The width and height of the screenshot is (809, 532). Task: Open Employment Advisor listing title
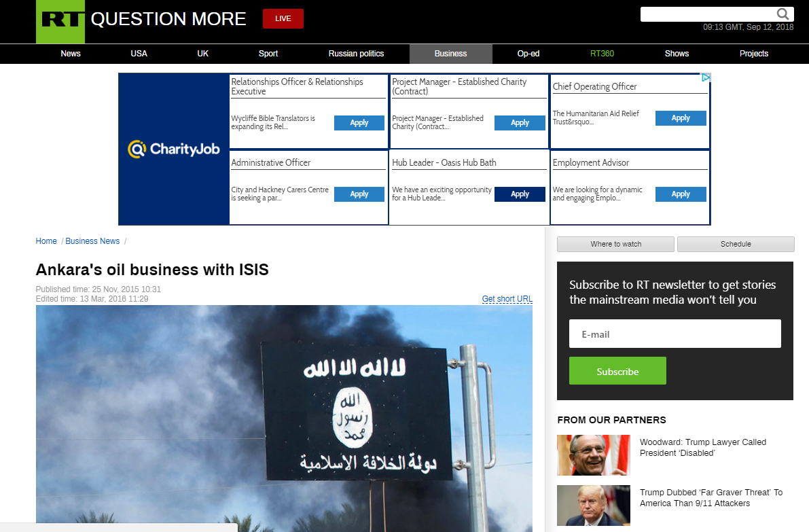pos(591,162)
